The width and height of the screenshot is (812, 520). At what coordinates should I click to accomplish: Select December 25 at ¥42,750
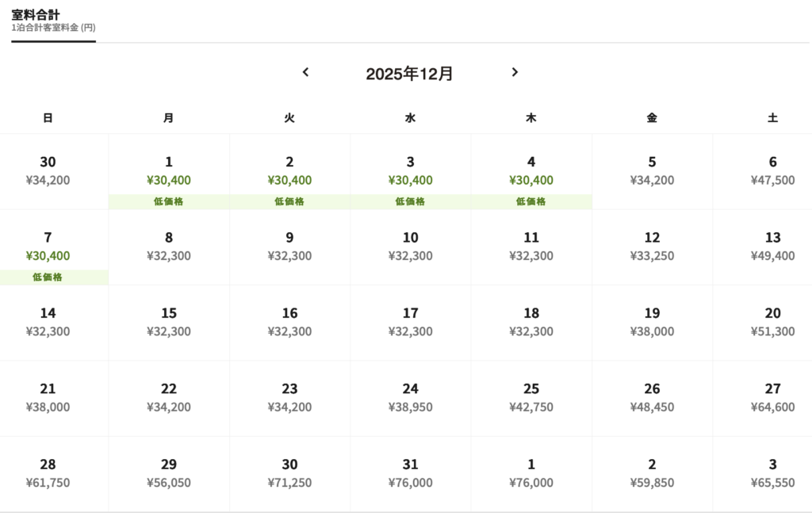(531, 399)
